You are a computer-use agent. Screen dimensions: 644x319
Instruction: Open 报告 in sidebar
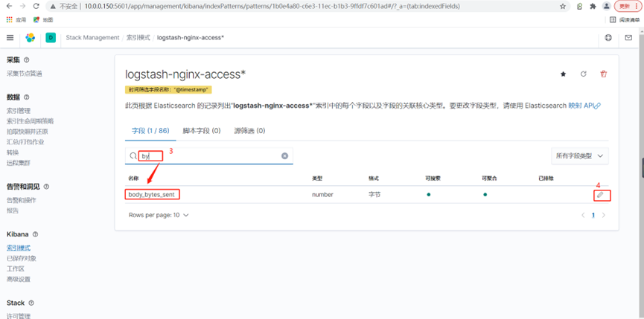click(x=13, y=210)
